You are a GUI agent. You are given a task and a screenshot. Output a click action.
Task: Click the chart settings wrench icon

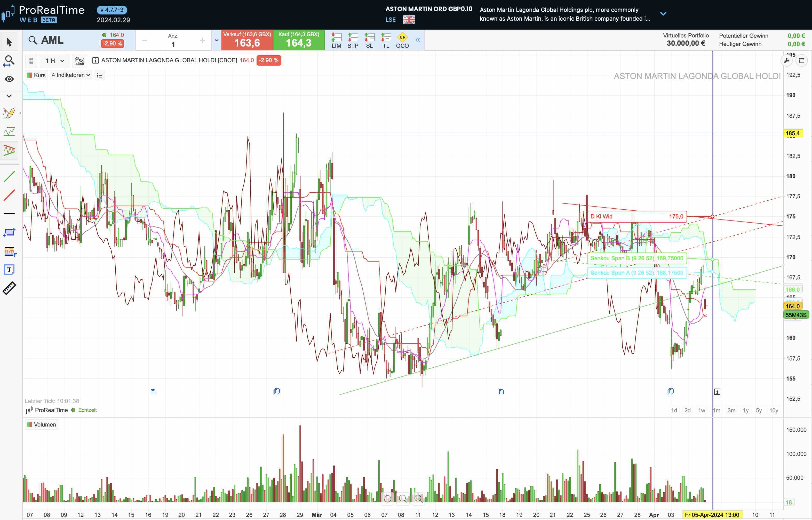[x=786, y=61]
